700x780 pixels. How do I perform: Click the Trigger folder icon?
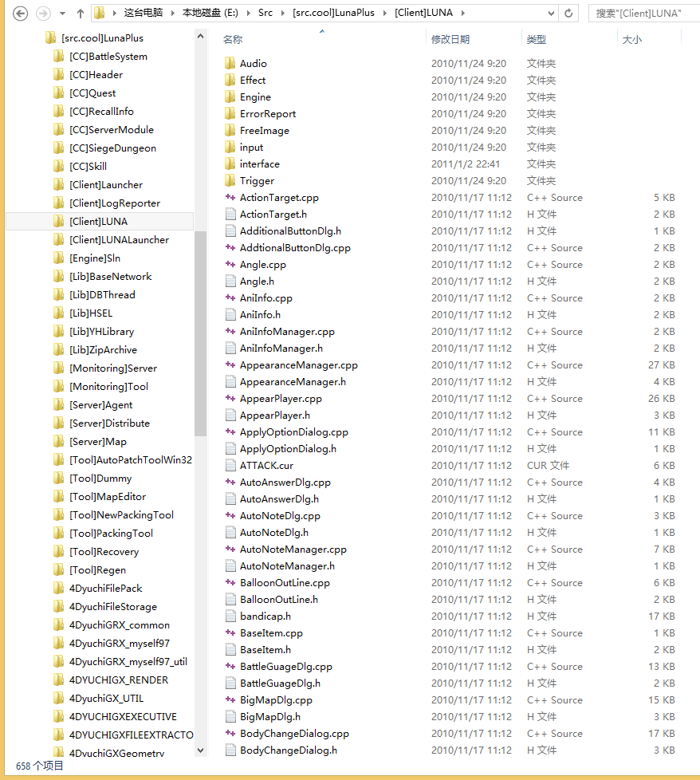[x=230, y=180]
